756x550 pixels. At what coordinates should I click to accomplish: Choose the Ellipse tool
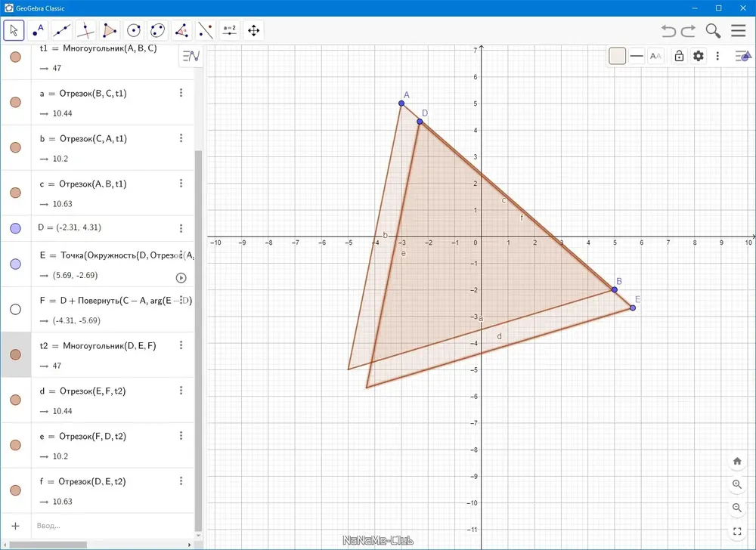point(158,30)
